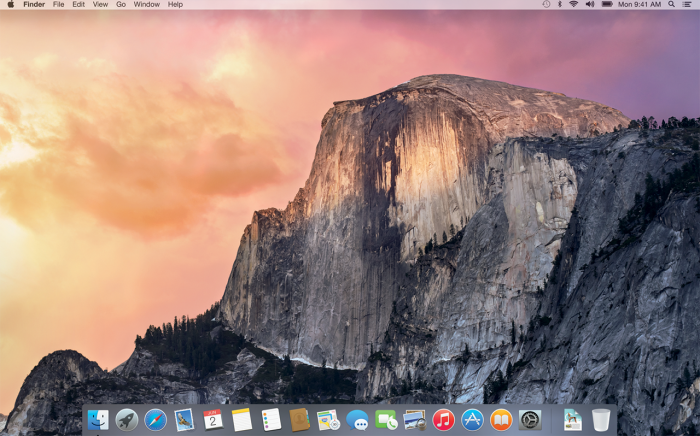Viewport: 700px width, 436px height.
Task: Launch Safari from the Dock
Action: pos(155,420)
